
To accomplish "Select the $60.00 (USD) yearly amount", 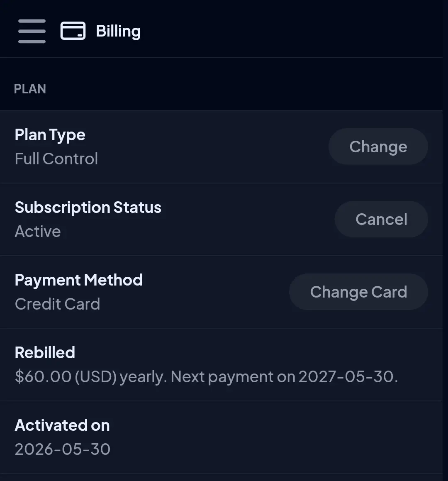I will click(x=91, y=377).
